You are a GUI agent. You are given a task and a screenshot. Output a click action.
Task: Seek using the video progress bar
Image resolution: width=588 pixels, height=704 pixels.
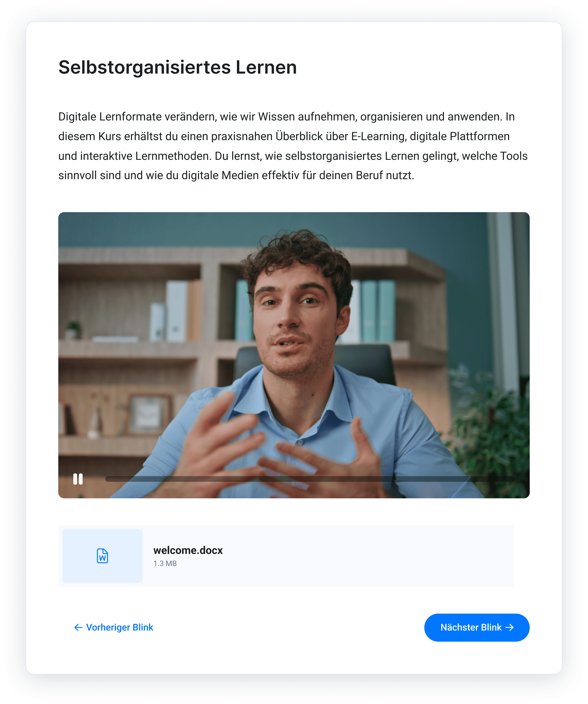310,479
